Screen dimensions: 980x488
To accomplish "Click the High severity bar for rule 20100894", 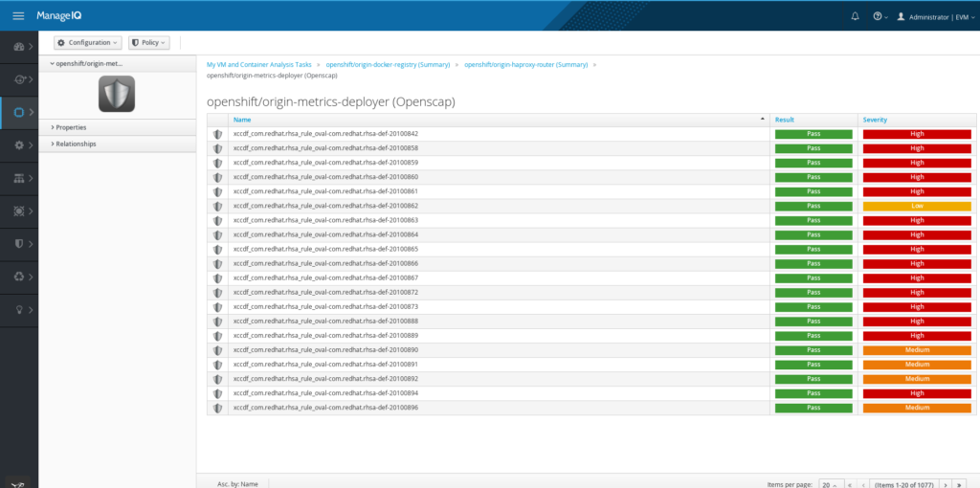I will pyautogui.click(x=917, y=393).
